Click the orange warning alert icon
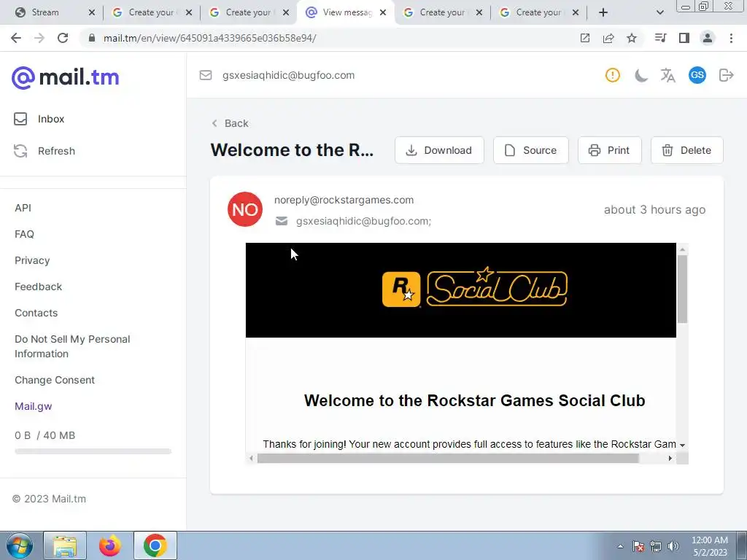747x560 pixels. tap(613, 75)
